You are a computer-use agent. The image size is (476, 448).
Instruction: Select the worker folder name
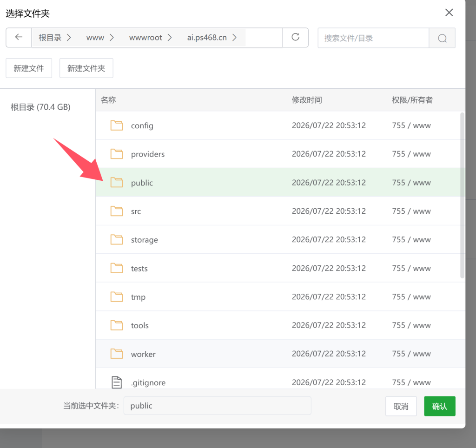[143, 354]
